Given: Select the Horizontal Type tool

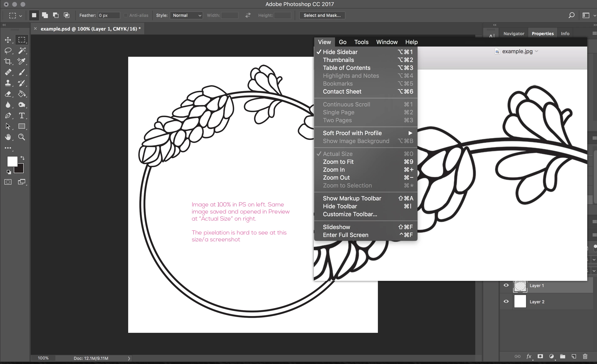Looking at the screenshot, I should click(22, 115).
